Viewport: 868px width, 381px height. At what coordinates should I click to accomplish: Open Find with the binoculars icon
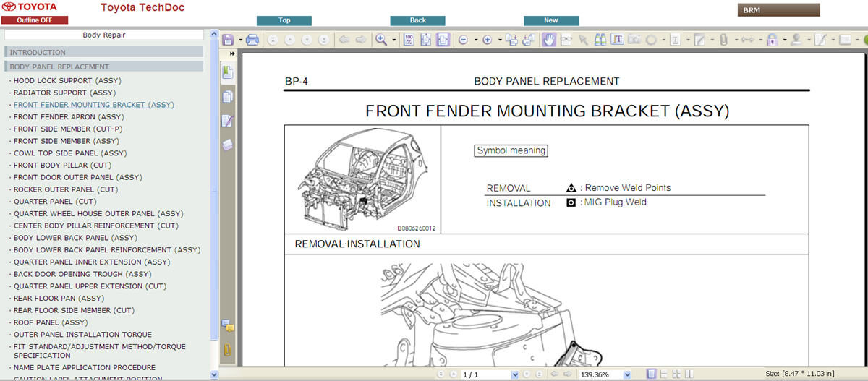coord(600,40)
